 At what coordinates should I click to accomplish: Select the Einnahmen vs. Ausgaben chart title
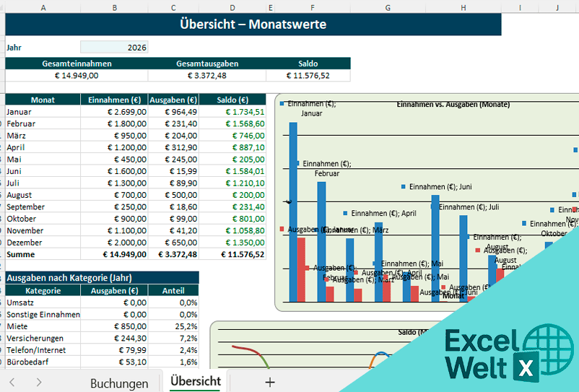(453, 105)
